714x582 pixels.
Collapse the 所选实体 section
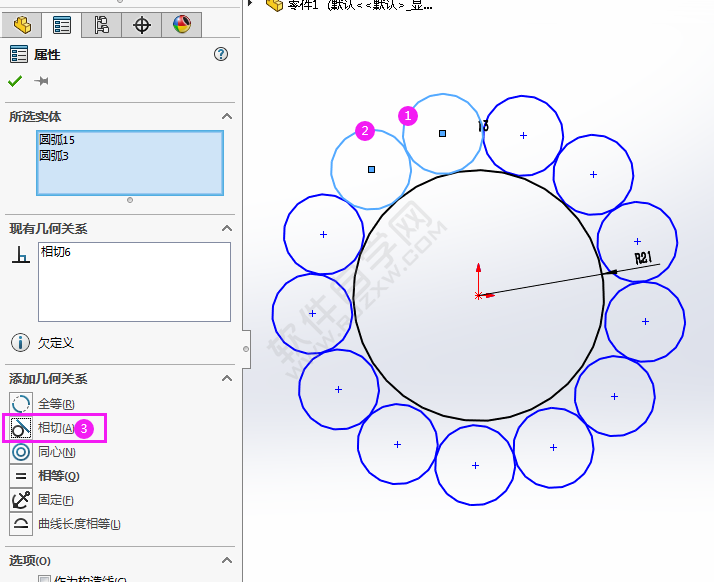point(226,117)
